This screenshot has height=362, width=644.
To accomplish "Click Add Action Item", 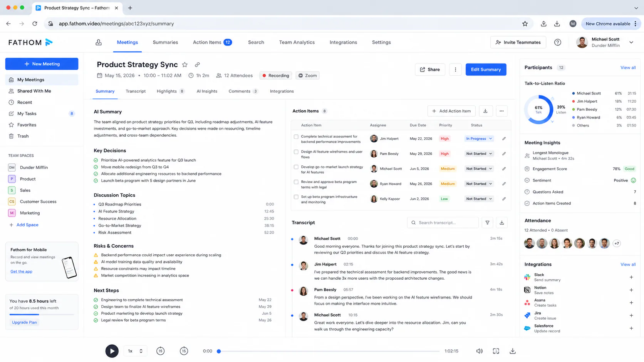I will point(451,111).
